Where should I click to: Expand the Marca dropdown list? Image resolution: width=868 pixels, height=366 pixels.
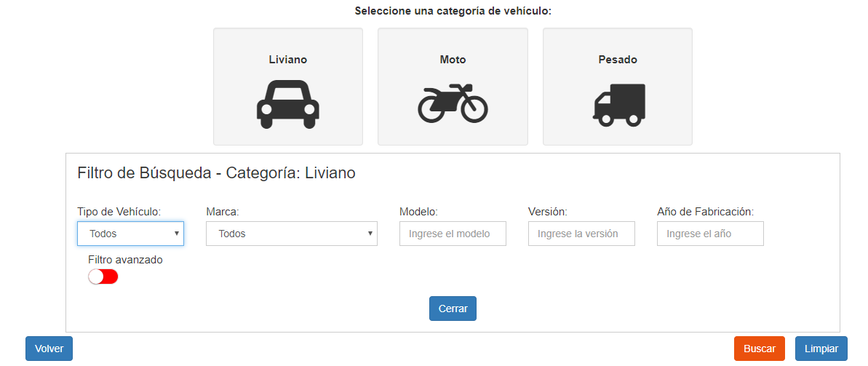pyautogui.click(x=292, y=234)
